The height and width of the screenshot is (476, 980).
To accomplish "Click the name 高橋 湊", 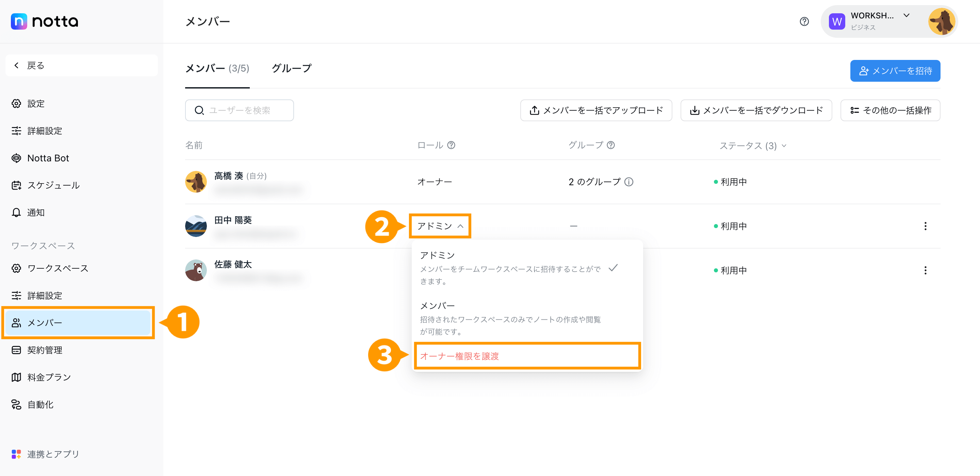I will [229, 176].
